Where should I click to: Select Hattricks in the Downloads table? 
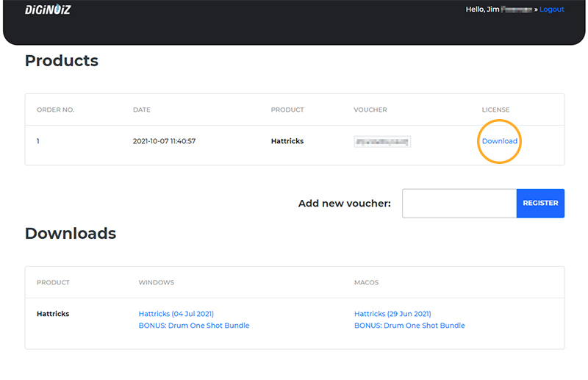pyautogui.click(x=53, y=314)
